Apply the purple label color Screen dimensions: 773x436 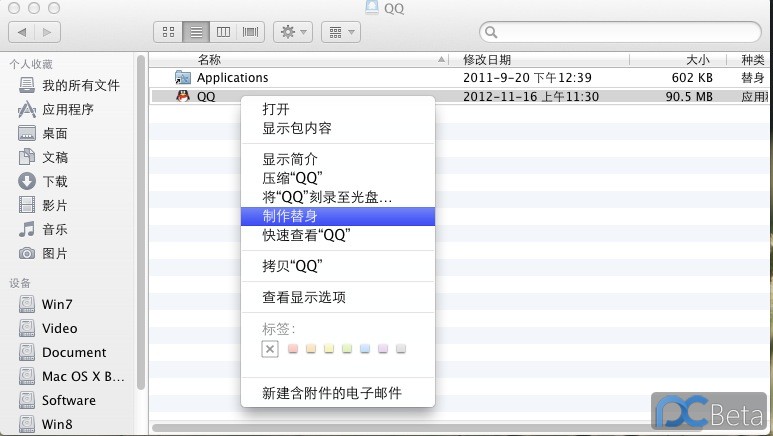(x=383, y=349)
